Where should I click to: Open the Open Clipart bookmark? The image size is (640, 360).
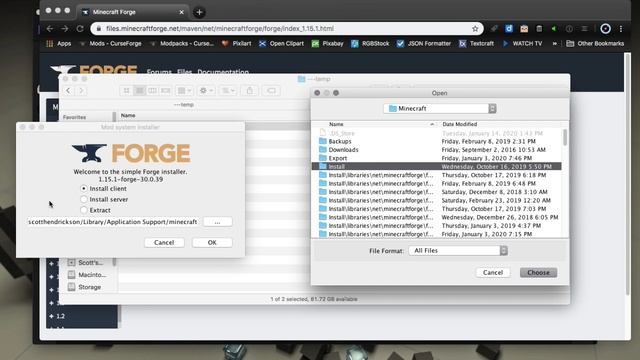coord(282,44)
